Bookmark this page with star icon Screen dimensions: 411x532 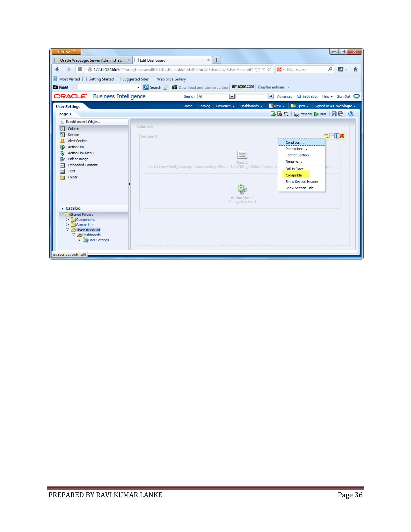(x=257, y=69)
